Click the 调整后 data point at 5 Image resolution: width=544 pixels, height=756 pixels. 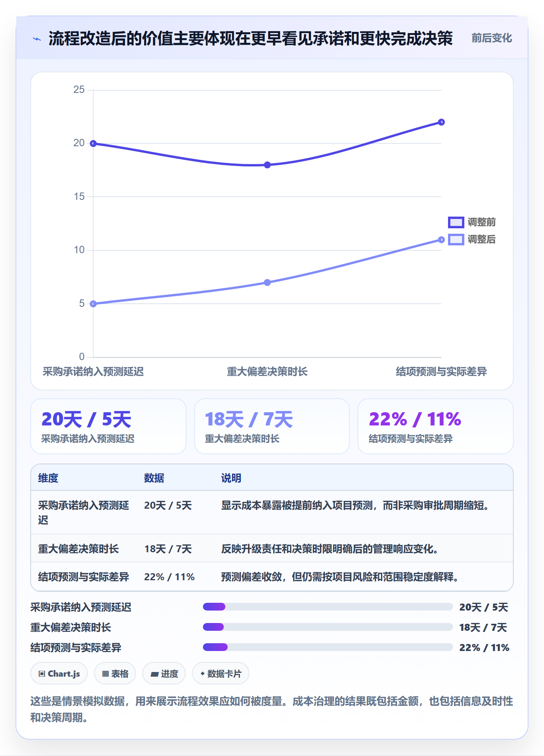[x=93, y=304]
